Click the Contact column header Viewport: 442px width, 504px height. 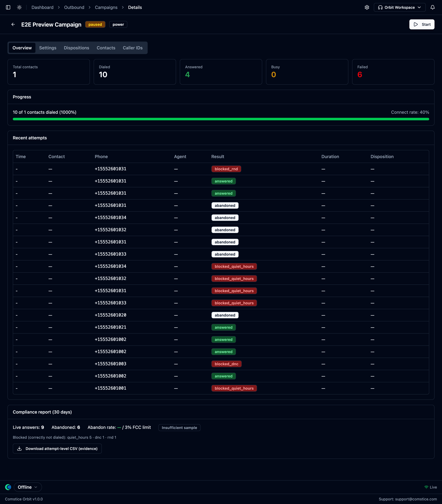pyautogui.click(x=56, y=157)
